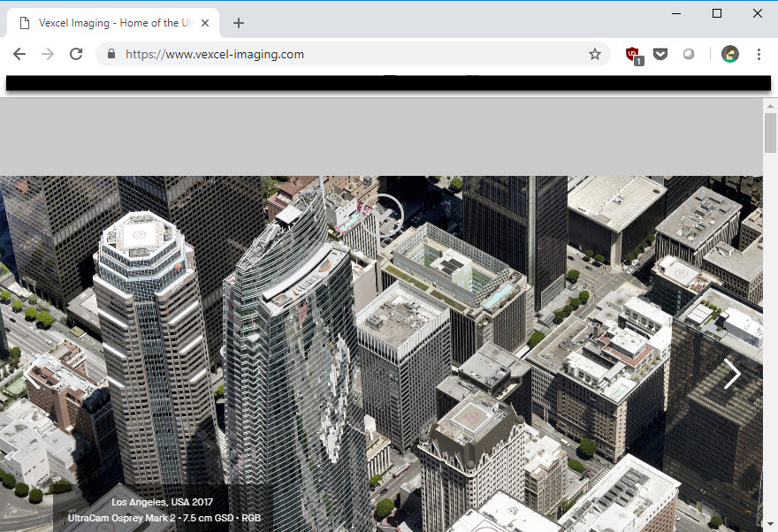This screenshot has height=532, width=778.
Task: Advance to the next slideshow image
Action: (x=732, y=374)
